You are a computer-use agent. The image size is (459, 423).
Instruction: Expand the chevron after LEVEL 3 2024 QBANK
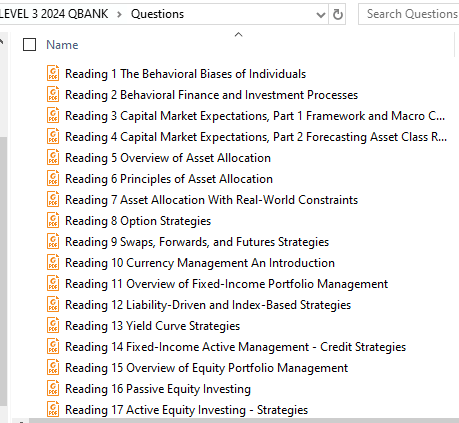[x=119, y=14]
